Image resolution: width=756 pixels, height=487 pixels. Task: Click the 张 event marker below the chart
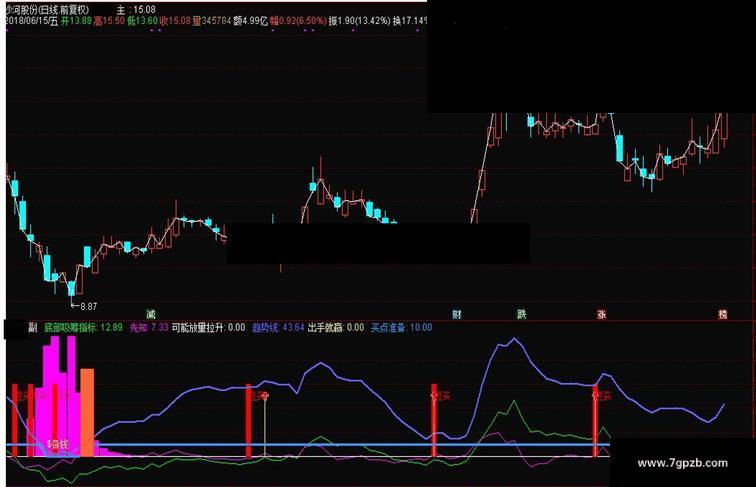point(601,314)
